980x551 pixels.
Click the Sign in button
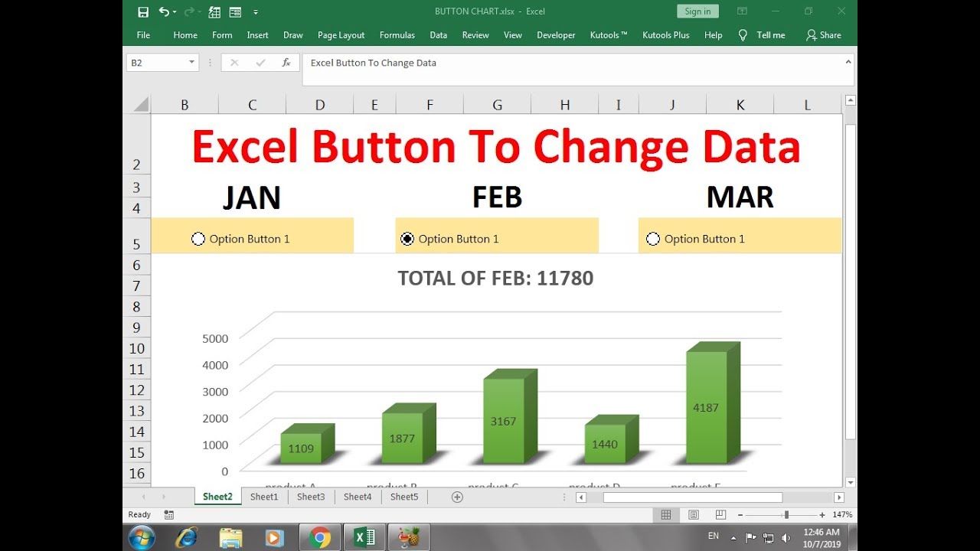coord(697,11)
